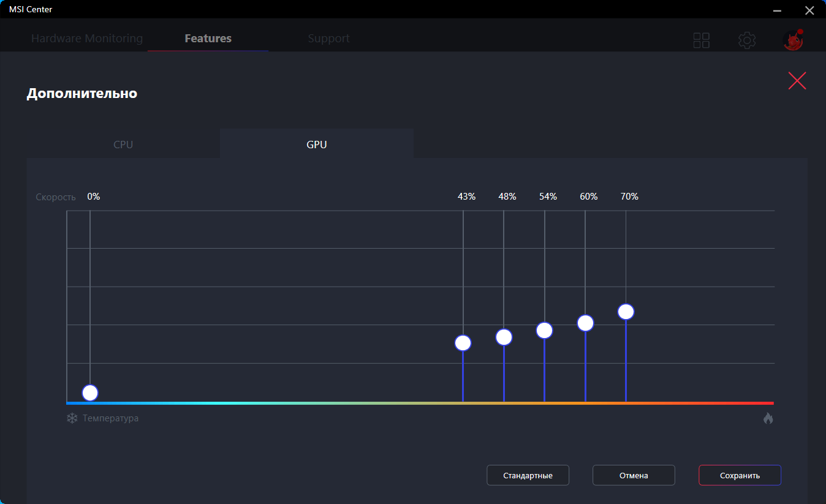Click the 48% speed label
This screenshot has height=504, width=826.
507,197
